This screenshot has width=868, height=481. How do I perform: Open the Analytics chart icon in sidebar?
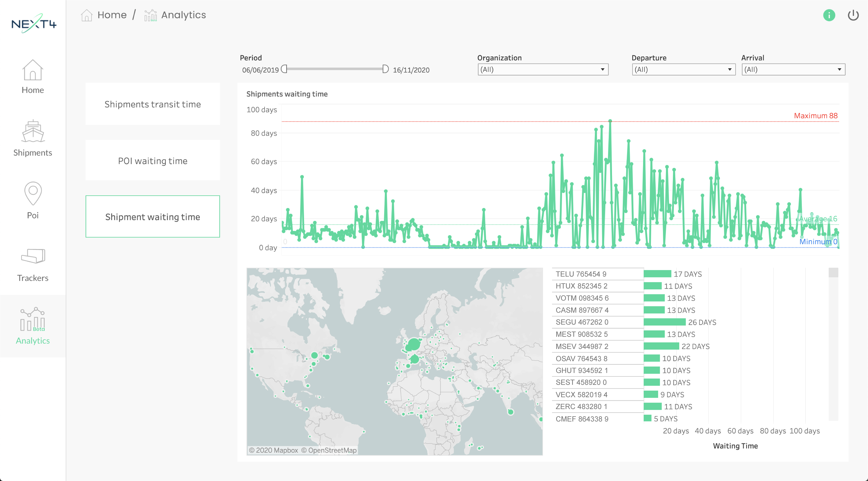click(x=32, y=319)
